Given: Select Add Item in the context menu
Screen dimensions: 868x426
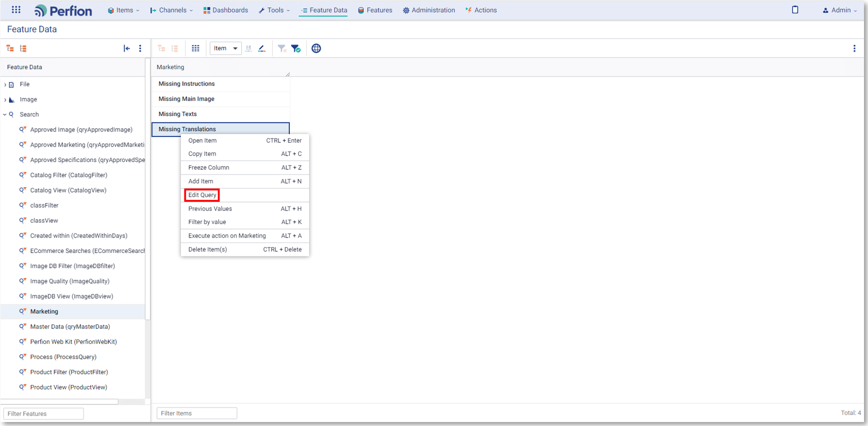Looking at the screenshot, I should pyautogui.click(x=245, y=181).
